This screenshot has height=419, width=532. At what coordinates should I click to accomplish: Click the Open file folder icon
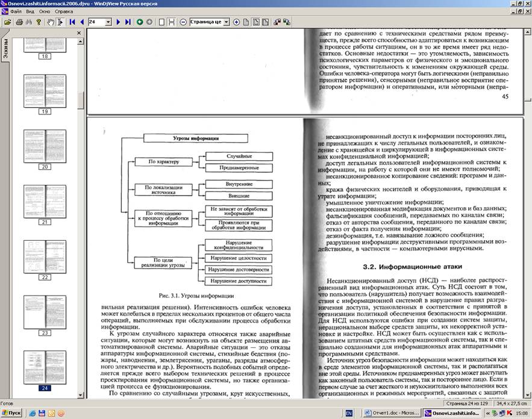pos(7,22)
